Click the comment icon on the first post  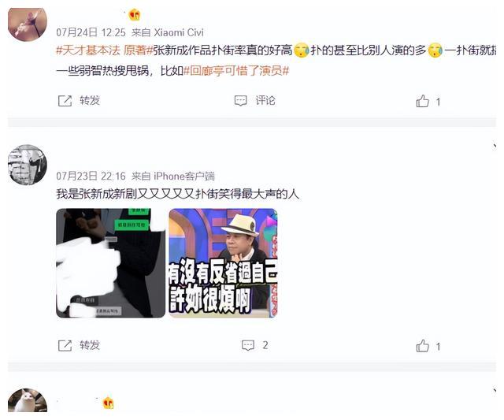click(240, 101)
